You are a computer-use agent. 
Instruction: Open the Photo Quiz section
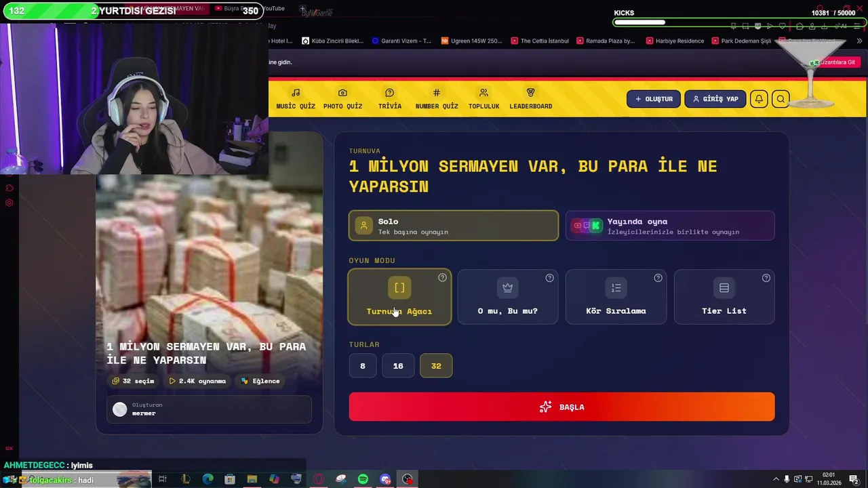coord(342,99)
